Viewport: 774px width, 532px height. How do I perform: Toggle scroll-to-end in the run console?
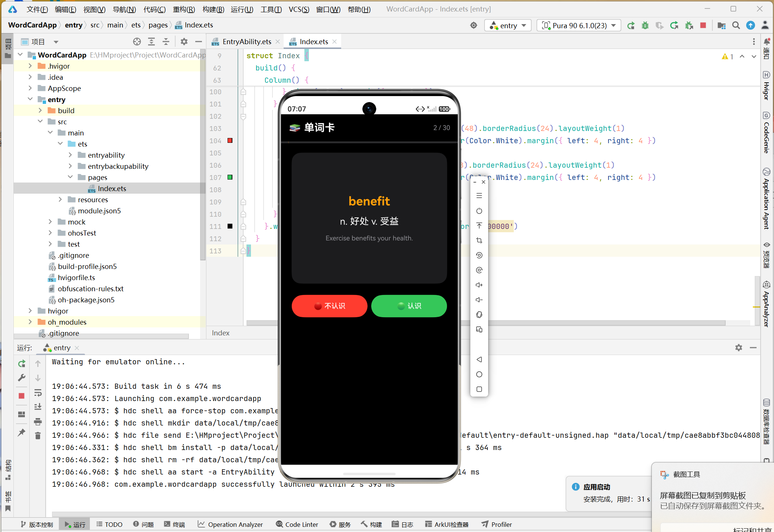(x=38, y=407)
